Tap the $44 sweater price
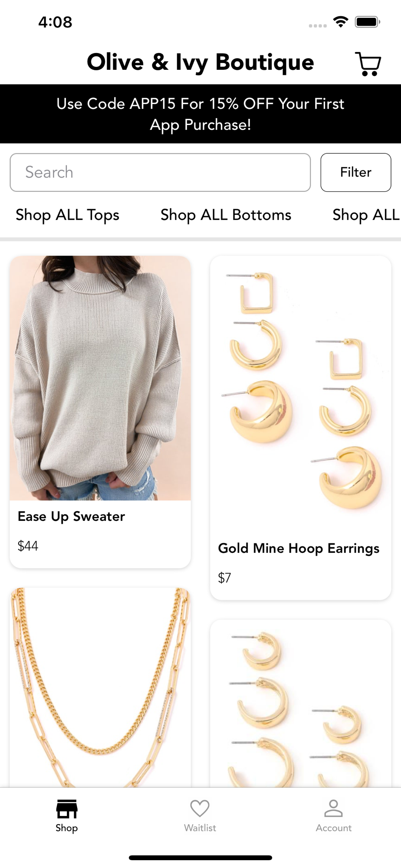The width and height of the screenshot is (401, 868). 28,546
